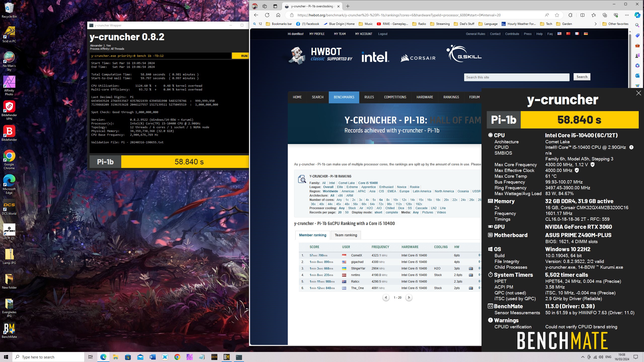Screen dimensions: 644x362
Task: Select the Member ranking tab
Action: (x=312, y=235)
